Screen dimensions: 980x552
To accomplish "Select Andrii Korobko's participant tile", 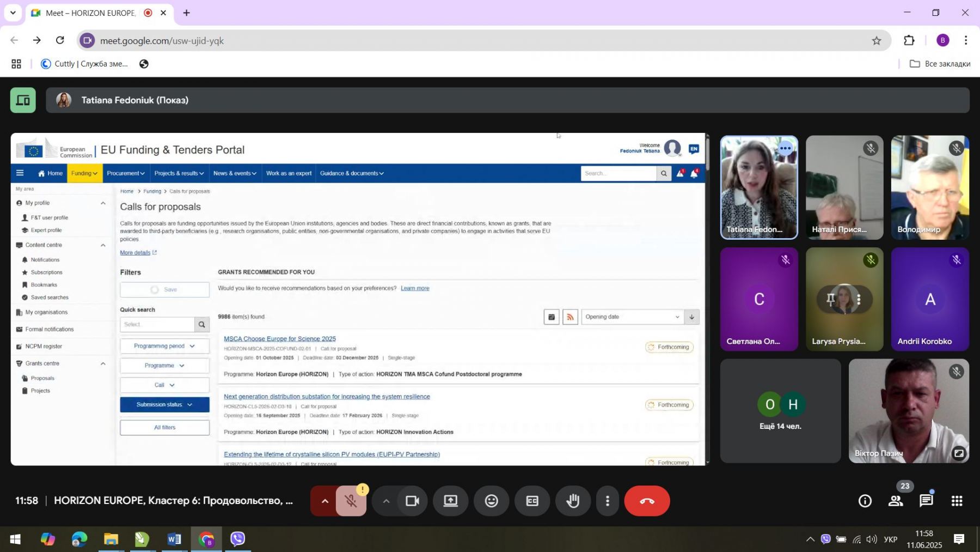I will (x=930, y=299).
